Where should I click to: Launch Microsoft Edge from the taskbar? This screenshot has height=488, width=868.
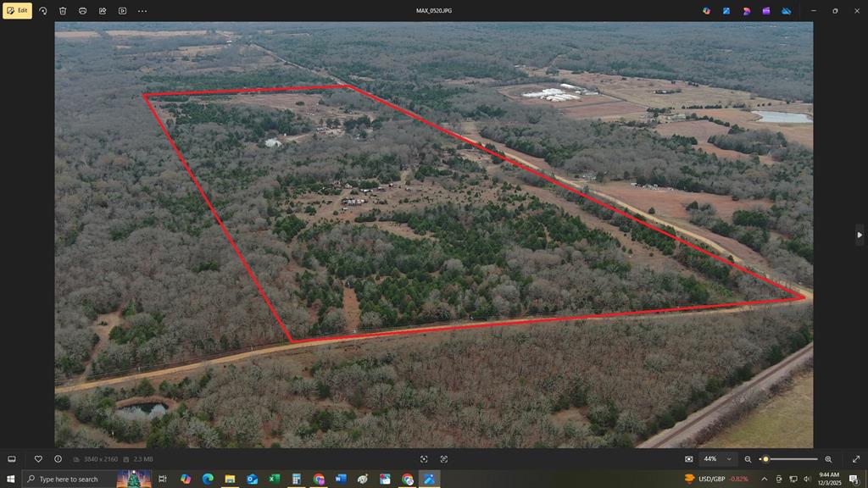pos(208,479)
